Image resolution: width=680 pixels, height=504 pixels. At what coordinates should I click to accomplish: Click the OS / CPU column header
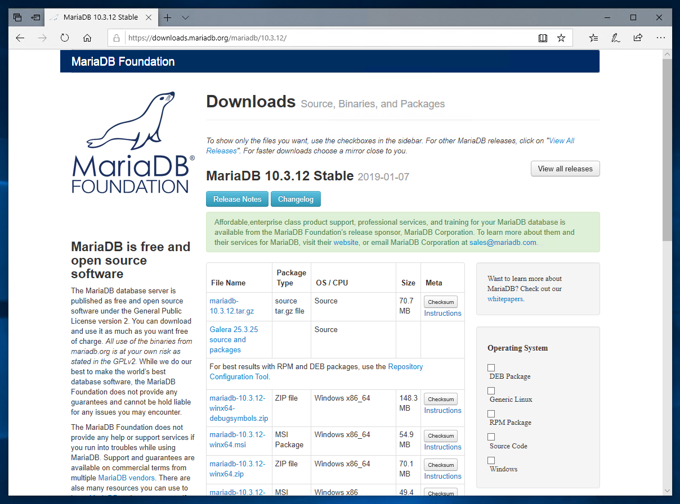pyautogui.click(x=332, y=283)
